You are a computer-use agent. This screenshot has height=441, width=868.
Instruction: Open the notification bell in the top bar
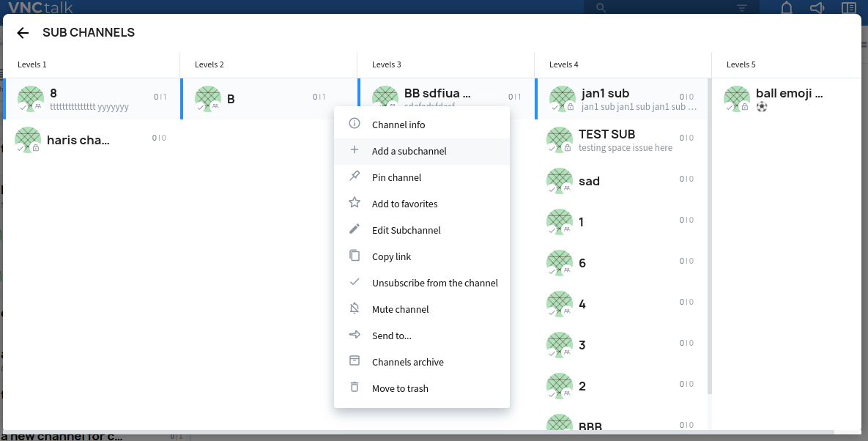click(787, 8)
